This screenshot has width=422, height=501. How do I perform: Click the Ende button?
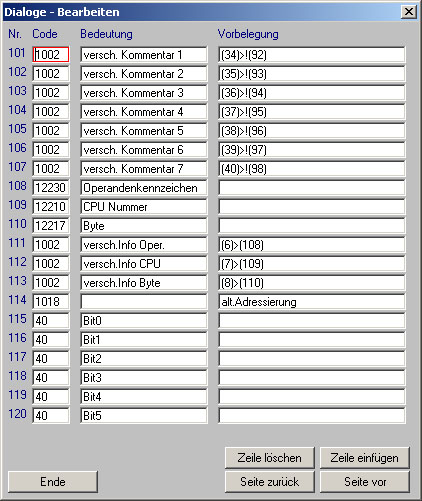point(53,482)
